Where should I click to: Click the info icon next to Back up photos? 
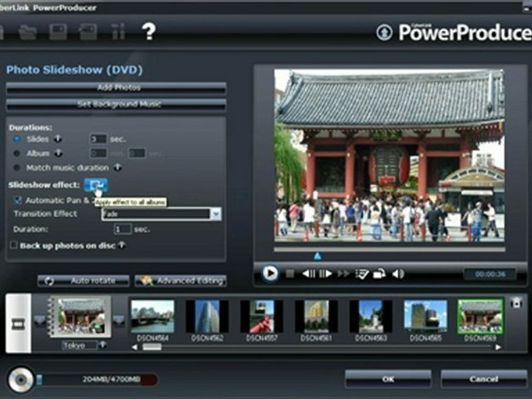tap(121, 245)
